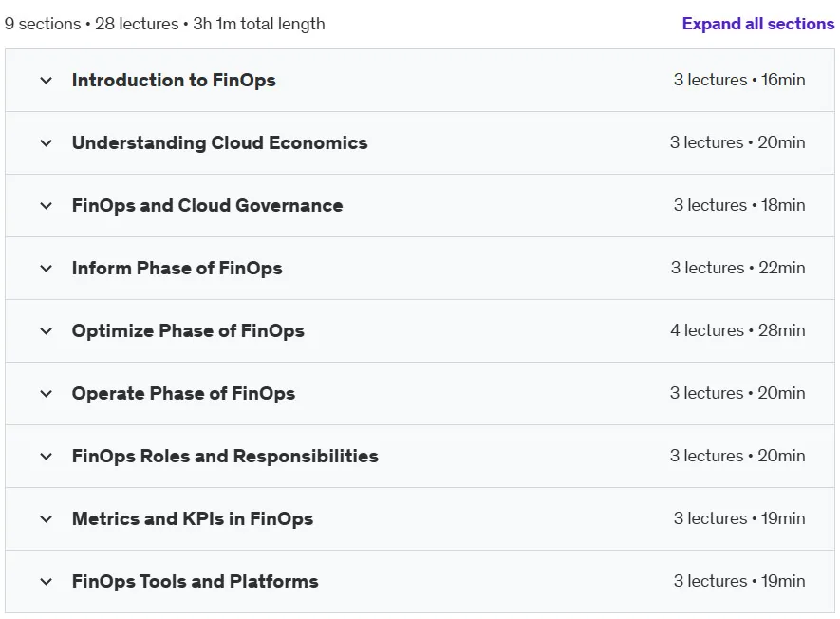
Task: Select Inform Phase of FinOps title
Action: [x=177, y=269]
